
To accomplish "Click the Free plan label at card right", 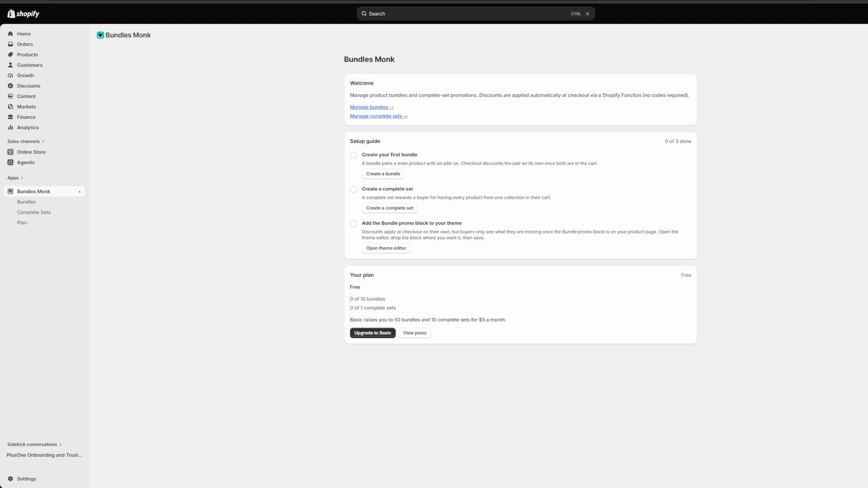I will click(686, 275).
